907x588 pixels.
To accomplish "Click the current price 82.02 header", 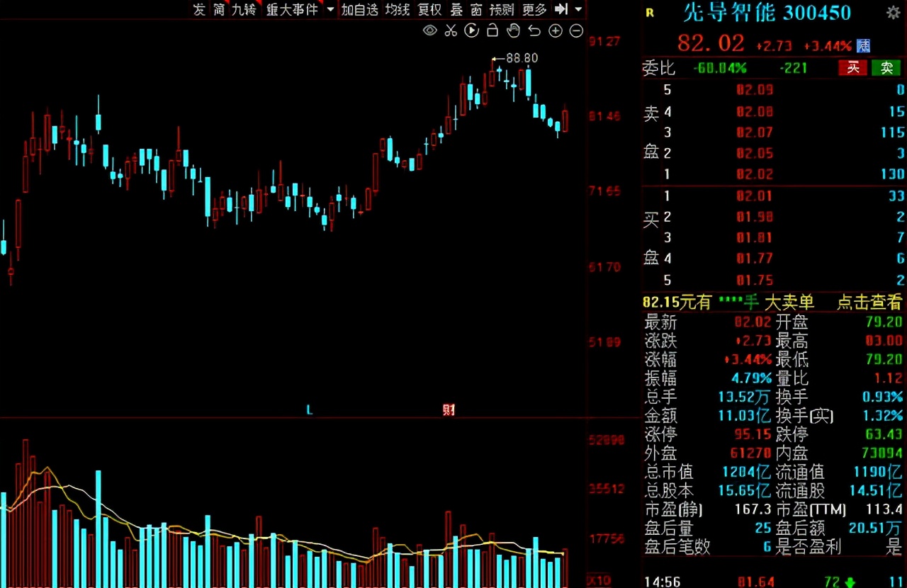I will (x=711, y=43).
